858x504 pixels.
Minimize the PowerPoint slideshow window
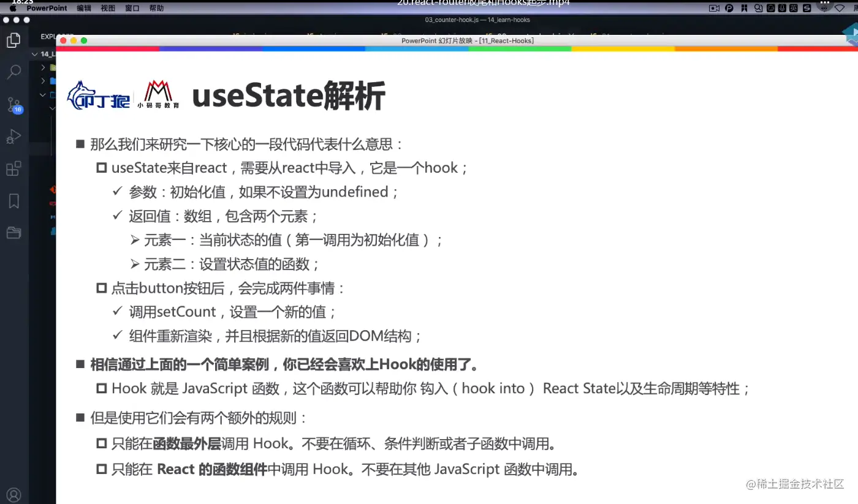tap(74, 40)
